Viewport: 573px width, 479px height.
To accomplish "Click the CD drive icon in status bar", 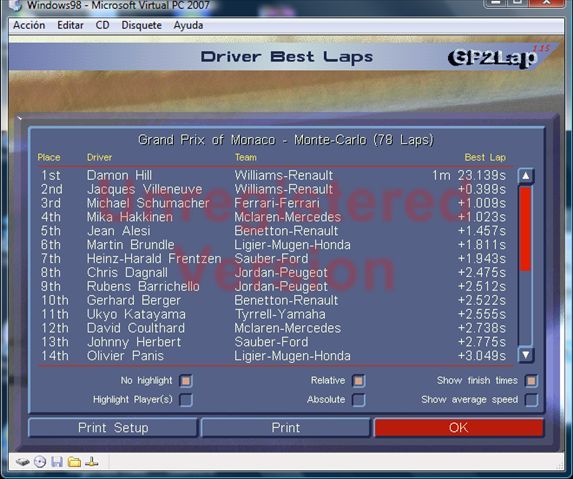I will pyautogui.click(x=40, y=462).
